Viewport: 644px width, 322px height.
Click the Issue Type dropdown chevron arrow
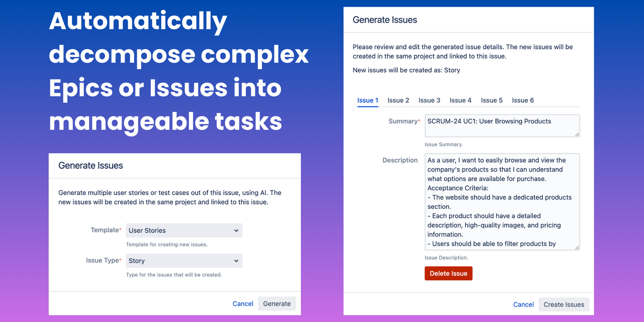coord(236,261)
